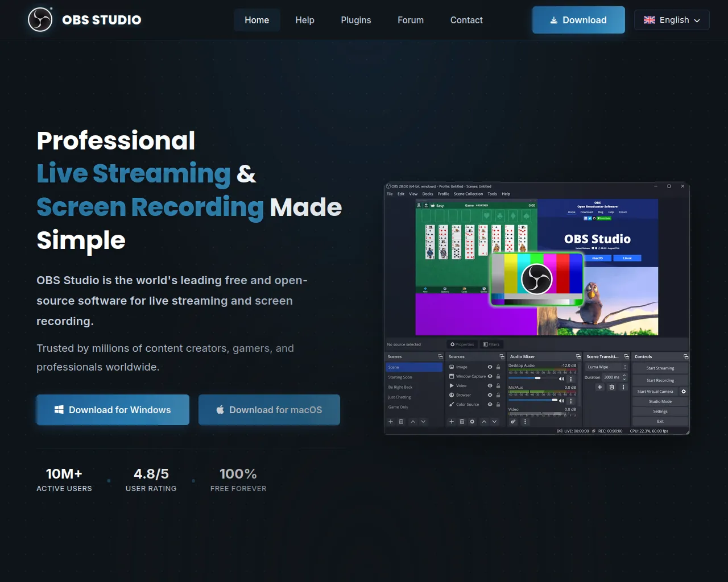Open the Plugins page from the site navigation
Viewport: 728px width, 582px height.
click(356, 20)
